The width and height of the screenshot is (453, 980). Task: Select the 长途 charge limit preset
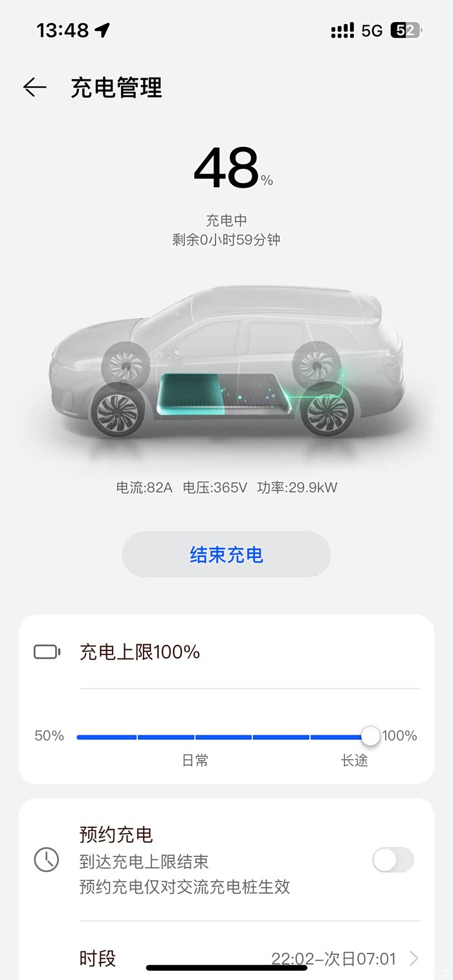354,761
